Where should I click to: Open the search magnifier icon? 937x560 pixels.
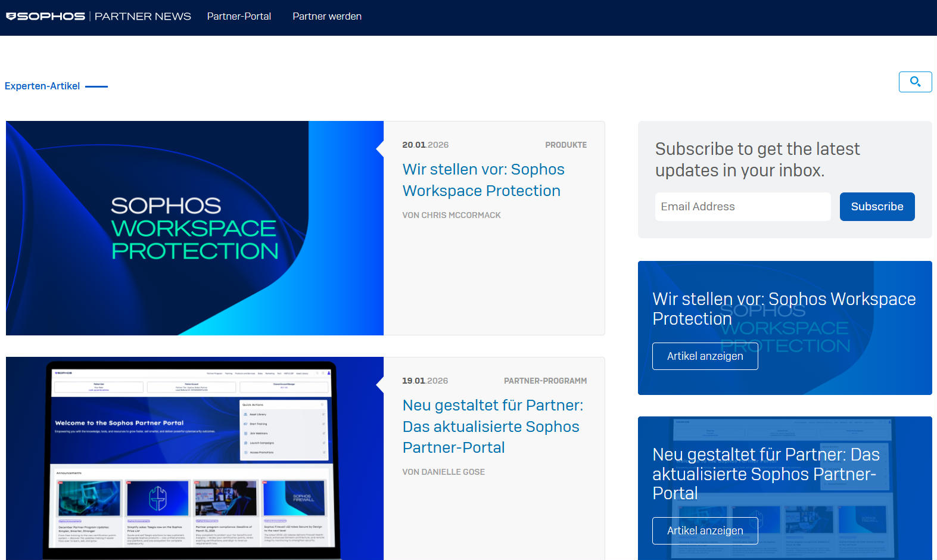(x=915, y=82)
